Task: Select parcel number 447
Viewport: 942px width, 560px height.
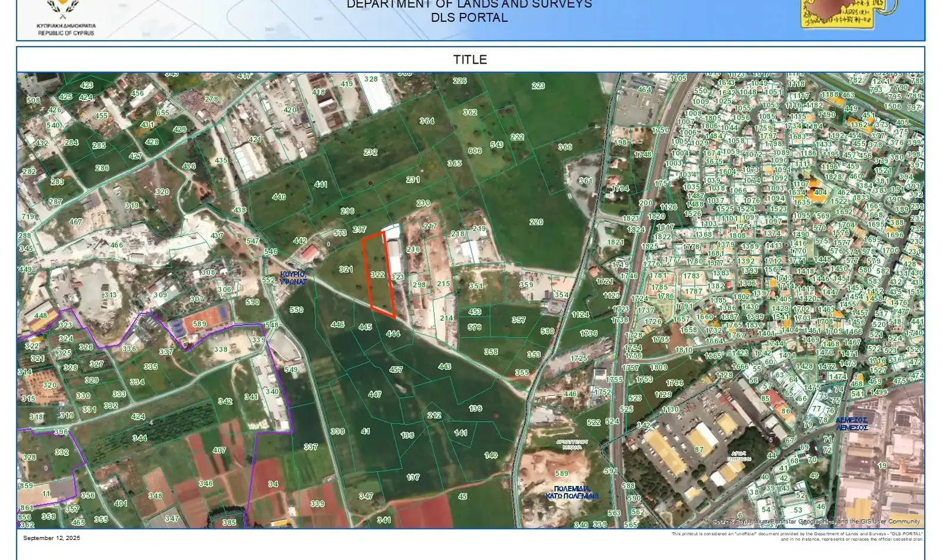Action: pos(374,395)
